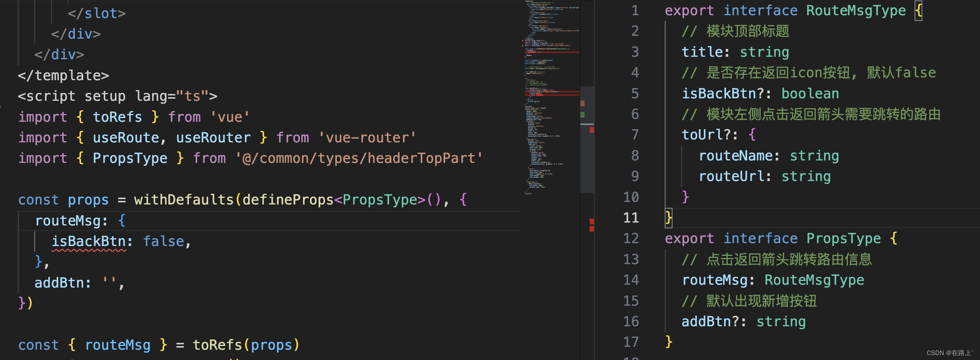Click the closing </template> tag

point(63,76)
